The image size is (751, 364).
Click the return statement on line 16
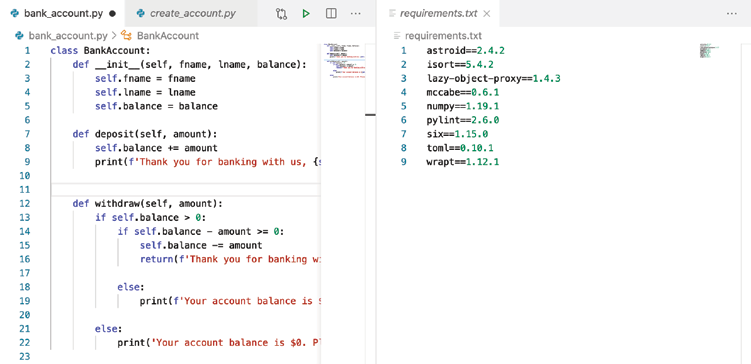tap(230, 259)
